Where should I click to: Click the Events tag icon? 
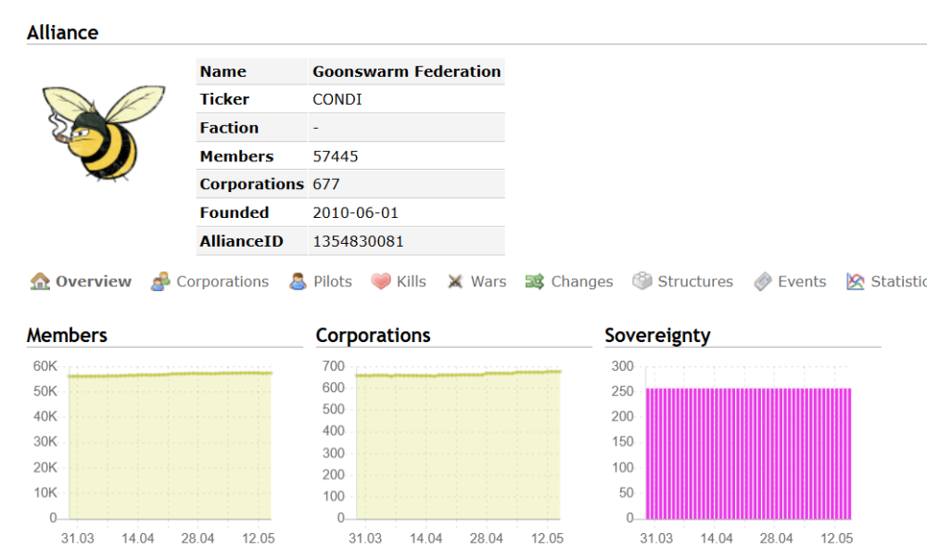[x=763, y=282]
